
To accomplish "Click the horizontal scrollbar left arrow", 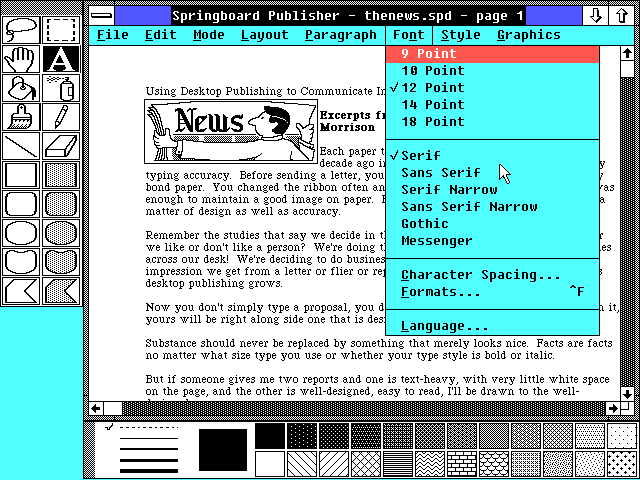I will tap(96, 408).
